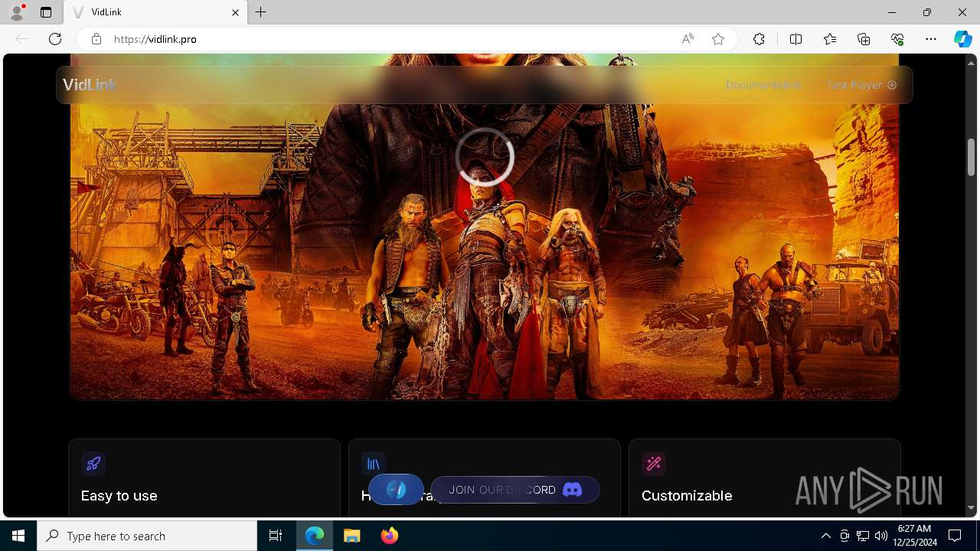Open the notification center icon
This screenshot has height=551, width=980.
coord(955,536)
